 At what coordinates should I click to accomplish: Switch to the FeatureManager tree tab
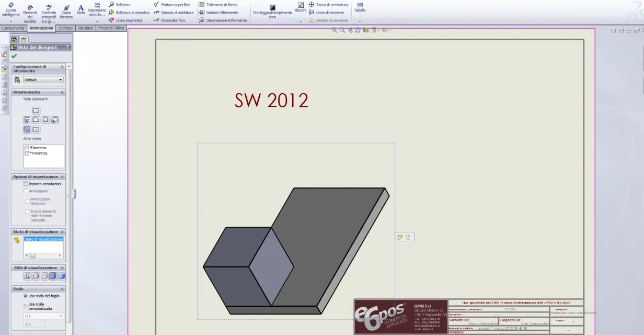click(x=14, y=39)
